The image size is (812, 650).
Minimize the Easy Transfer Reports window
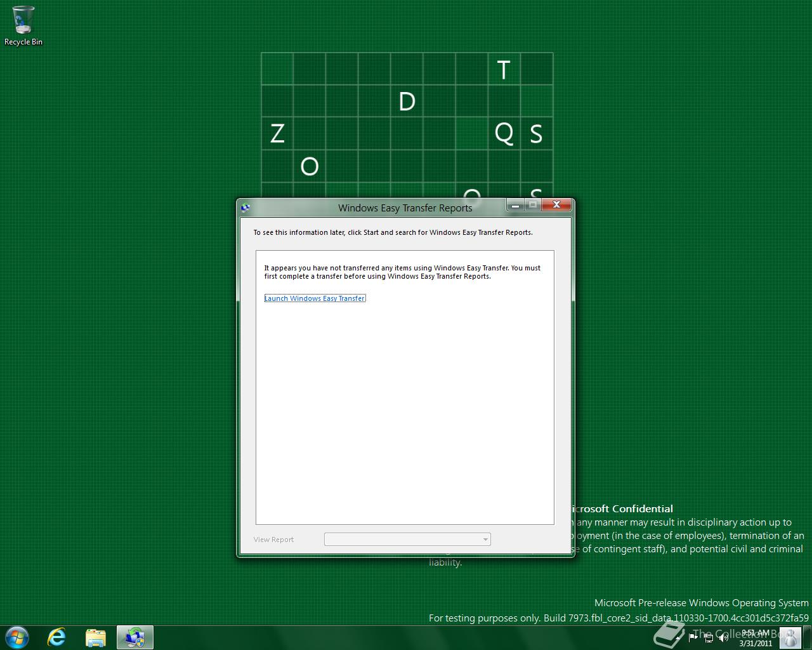tap(516, 204)
